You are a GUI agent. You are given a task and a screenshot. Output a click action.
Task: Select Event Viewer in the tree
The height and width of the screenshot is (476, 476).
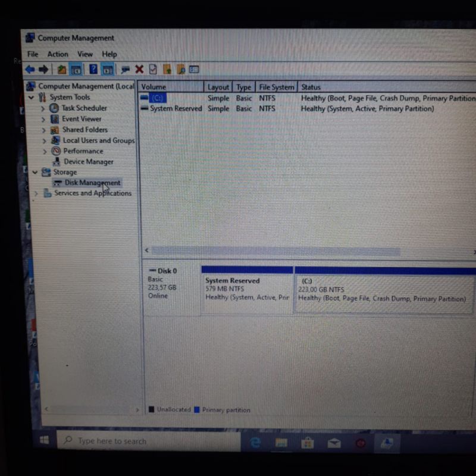[x=82, y=119]
